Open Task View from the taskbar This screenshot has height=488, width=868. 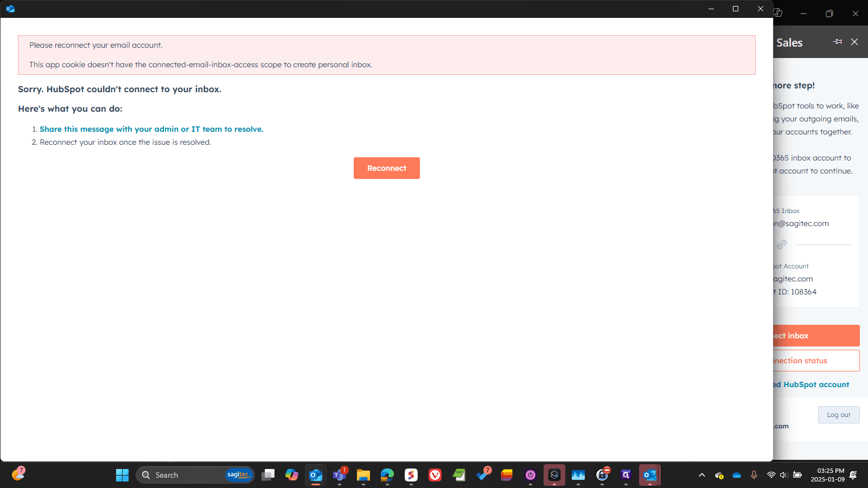[x=268, y=475]
